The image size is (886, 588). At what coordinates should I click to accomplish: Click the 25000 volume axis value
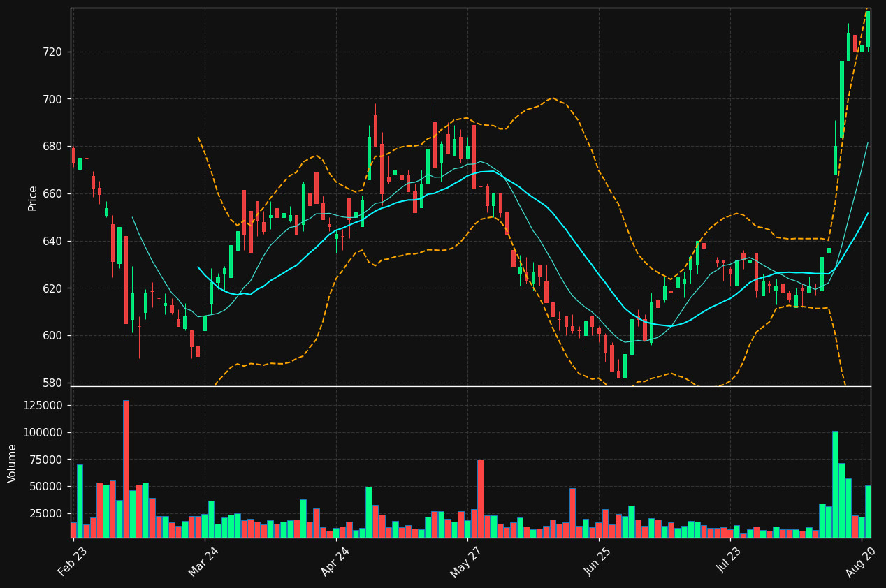point(46,514)
